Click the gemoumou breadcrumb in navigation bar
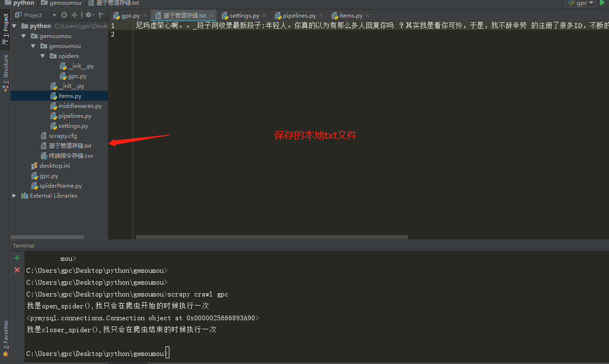Viewport: 609px width, 364px height. (62, 3)
